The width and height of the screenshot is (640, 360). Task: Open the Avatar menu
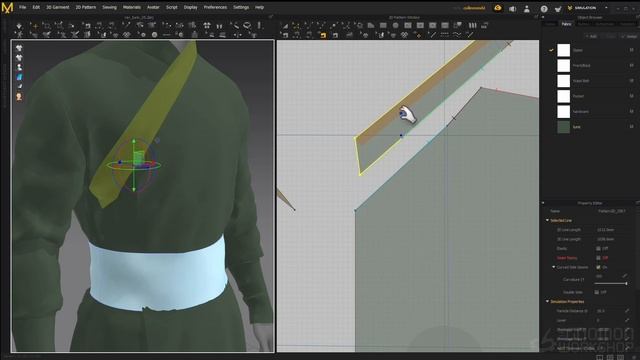[x=153, y=7]
